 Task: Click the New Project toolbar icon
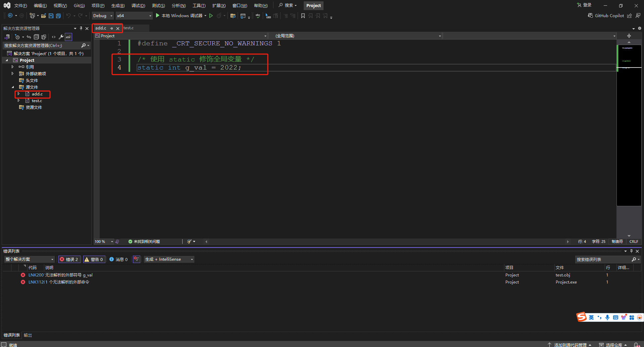(32, 16)
